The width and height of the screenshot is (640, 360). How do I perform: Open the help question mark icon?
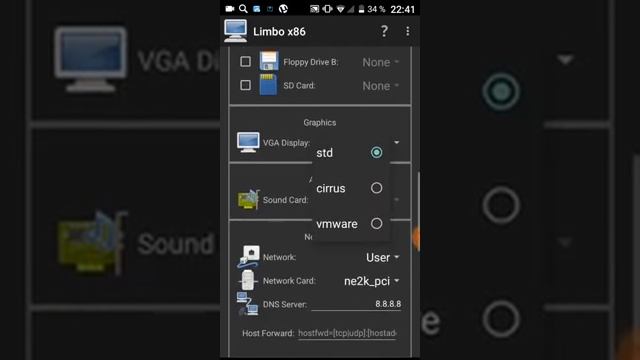click(384, 31)
